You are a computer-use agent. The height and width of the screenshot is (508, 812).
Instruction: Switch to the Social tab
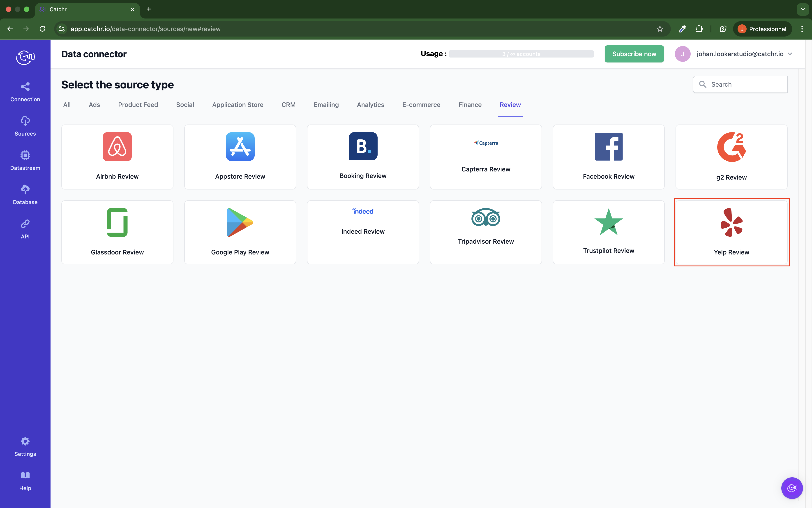point(185,104)
